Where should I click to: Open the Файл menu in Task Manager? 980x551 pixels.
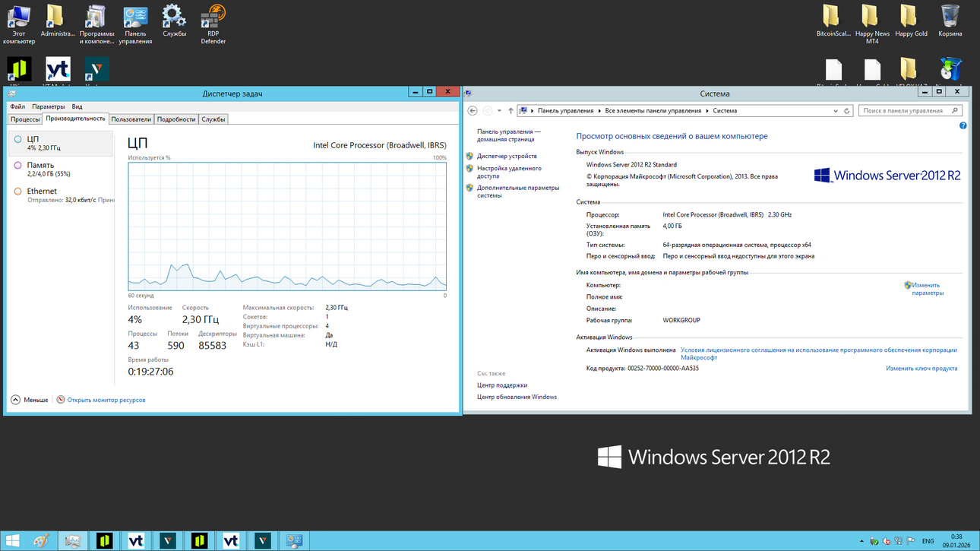click(x=17, y=106)
